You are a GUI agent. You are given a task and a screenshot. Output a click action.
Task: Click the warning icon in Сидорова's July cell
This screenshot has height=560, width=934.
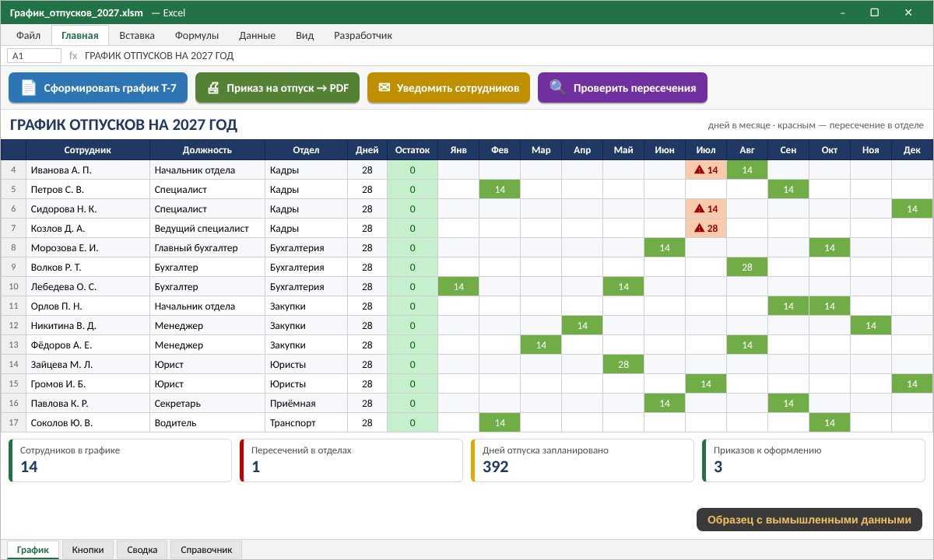[x=699, y=208]
